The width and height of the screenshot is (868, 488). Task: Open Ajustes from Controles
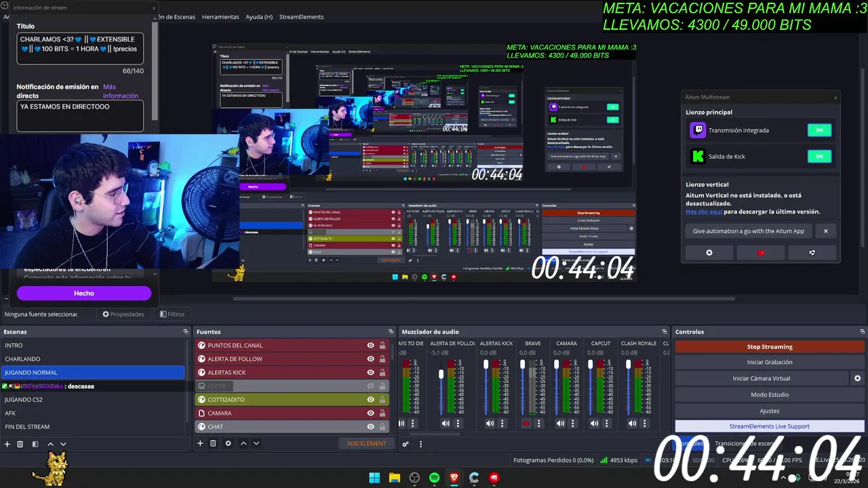coord(770,411)
